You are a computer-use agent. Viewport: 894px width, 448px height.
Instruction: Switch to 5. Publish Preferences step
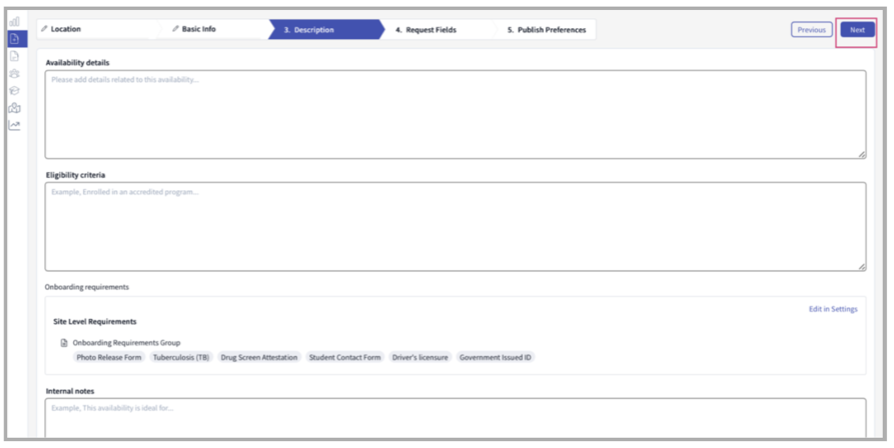click(546, 30)
